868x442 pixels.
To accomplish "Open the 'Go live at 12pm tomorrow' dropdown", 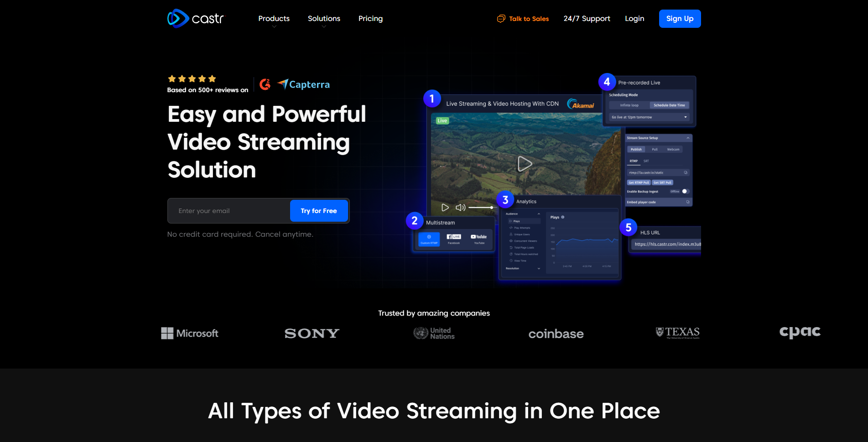I will point(649,117).
